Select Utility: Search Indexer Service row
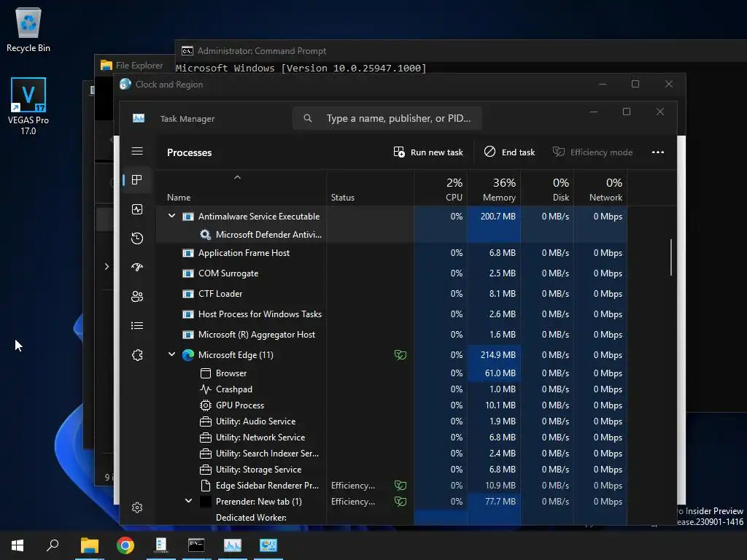Screen dimensions: 747x560 pos(392,454)
